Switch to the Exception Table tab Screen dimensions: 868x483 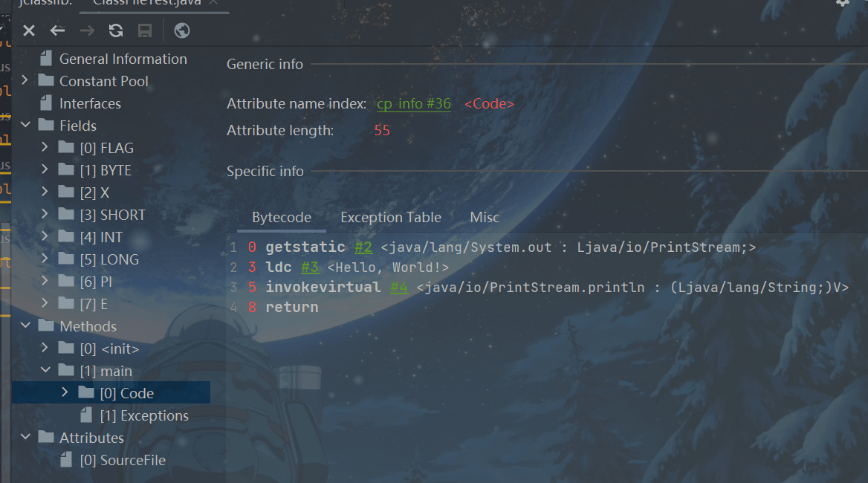390,217
